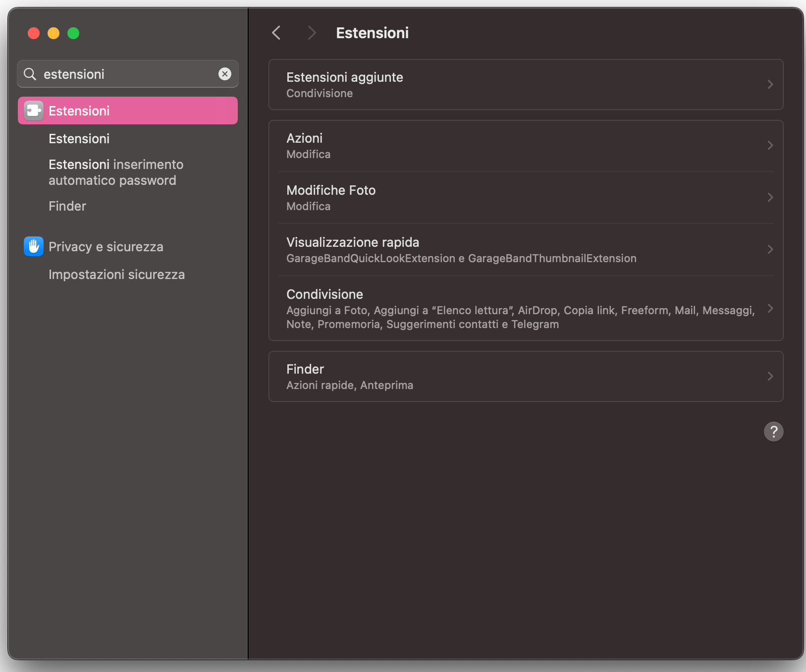Click the forward navigation arrow
806x672 pixels.
(x=311, y=33)
